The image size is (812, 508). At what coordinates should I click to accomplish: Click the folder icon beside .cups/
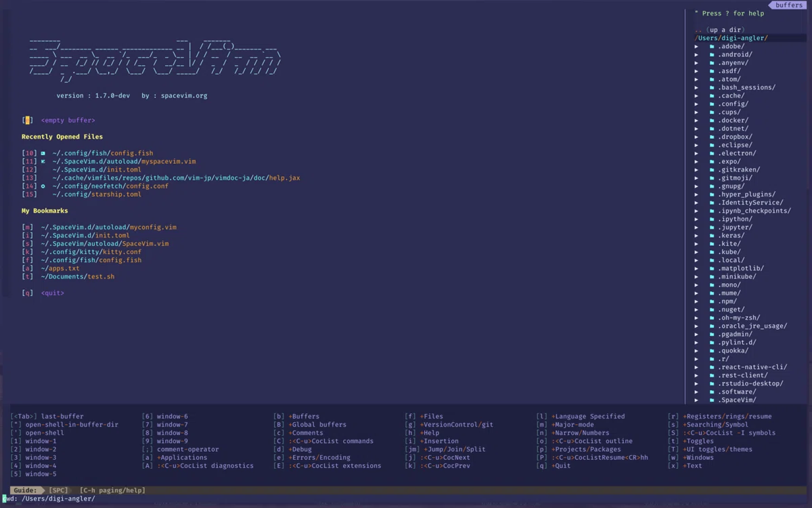pyautogui.click(x=712, y=112)
